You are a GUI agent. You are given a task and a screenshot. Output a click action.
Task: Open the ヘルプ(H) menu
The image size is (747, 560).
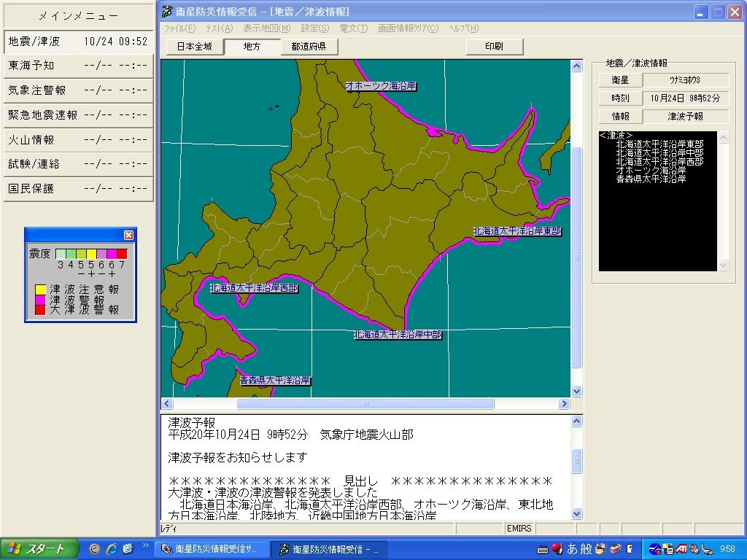pyautogui.click(x=463, y=28)
